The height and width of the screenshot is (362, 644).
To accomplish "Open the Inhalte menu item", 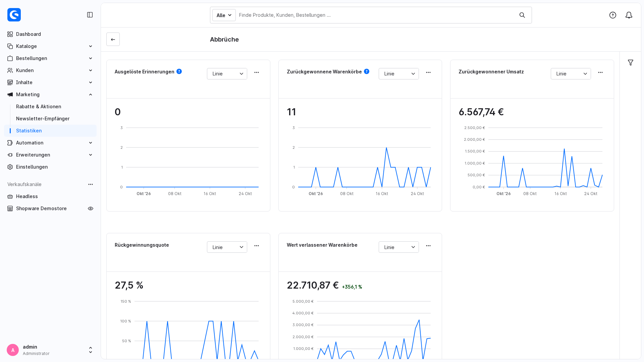I will coord(50,82).
